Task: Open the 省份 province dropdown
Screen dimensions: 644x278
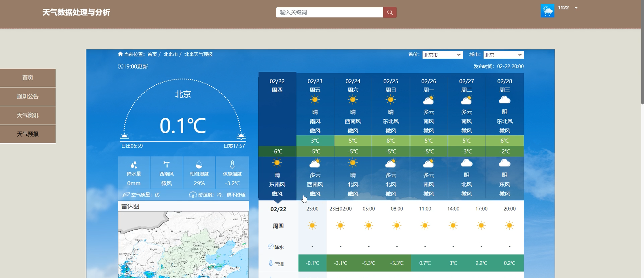Action: click(443, 55)
